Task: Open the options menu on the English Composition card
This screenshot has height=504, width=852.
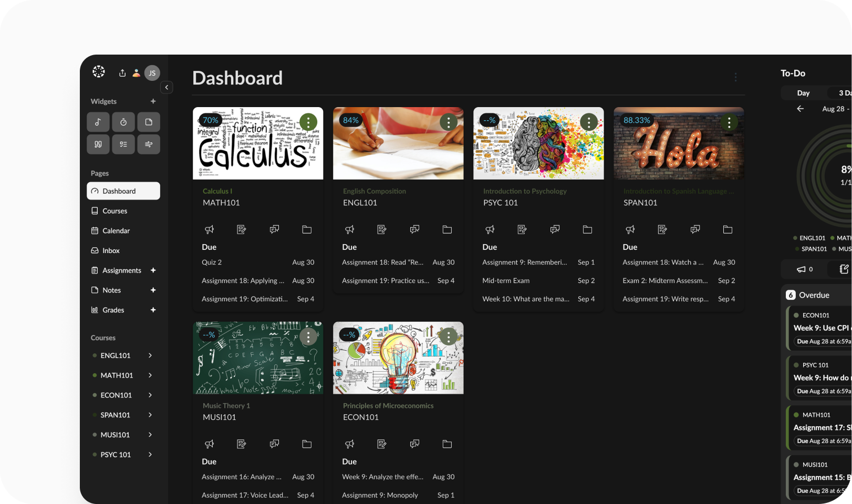Action: pos(448,122)
